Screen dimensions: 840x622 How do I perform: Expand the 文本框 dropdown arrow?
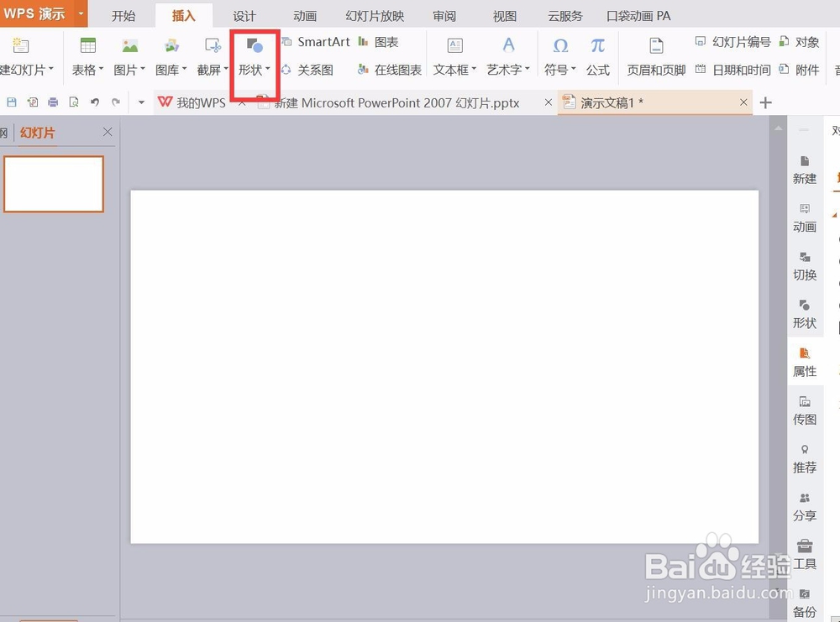click(474, 69)
